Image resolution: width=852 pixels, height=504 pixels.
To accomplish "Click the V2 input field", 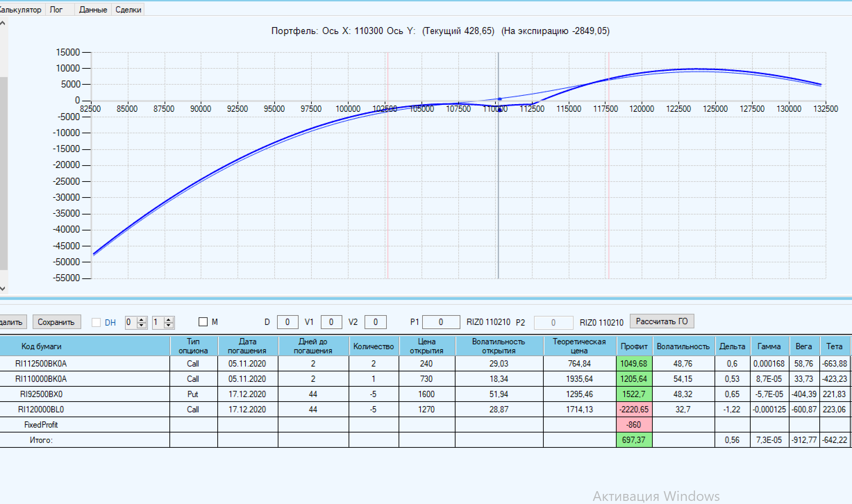I will click(375, 322).
